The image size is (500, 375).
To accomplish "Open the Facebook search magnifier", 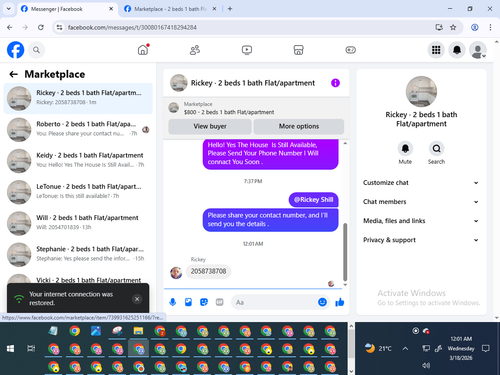I will point(36,50).
